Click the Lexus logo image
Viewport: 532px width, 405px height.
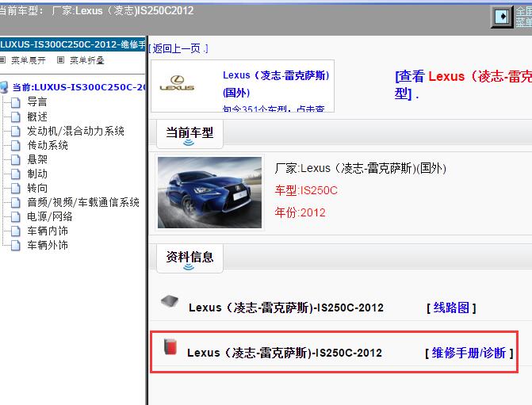pyautogui.click(x=177, y=83)
